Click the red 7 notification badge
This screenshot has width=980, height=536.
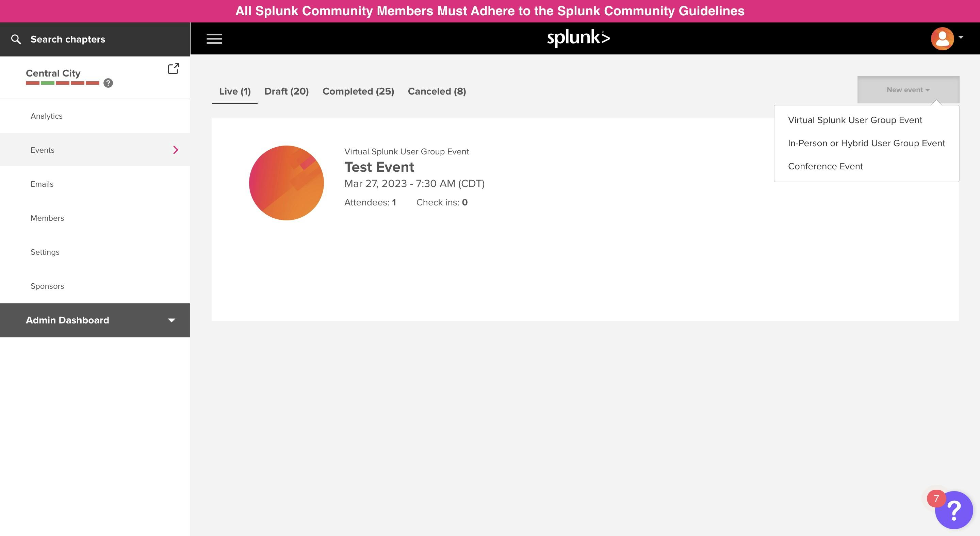pos(936,499)
